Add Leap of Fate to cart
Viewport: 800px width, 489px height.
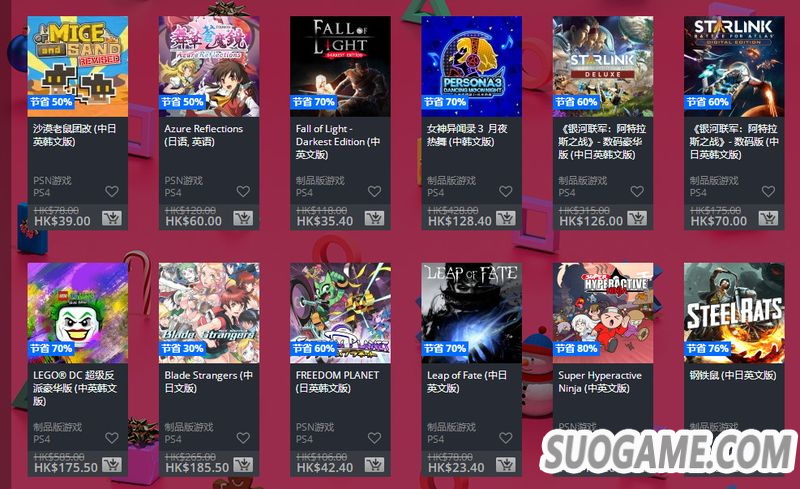[506, 465]
